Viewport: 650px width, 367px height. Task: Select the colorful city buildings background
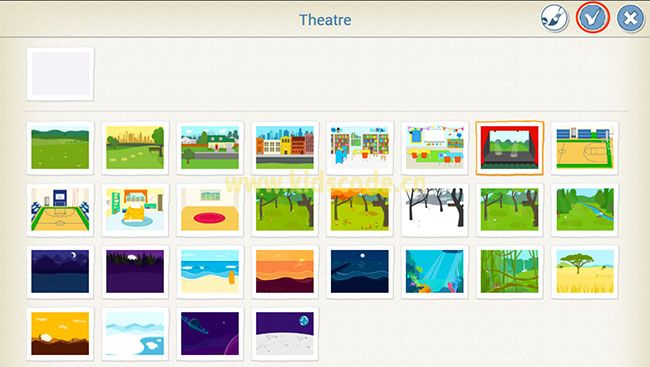[x=285, y=148]
